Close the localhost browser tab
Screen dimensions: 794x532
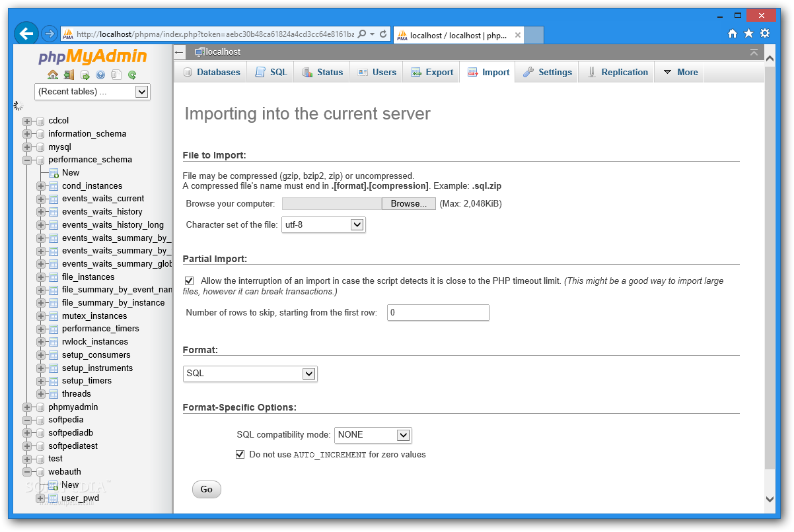point(518,36)
